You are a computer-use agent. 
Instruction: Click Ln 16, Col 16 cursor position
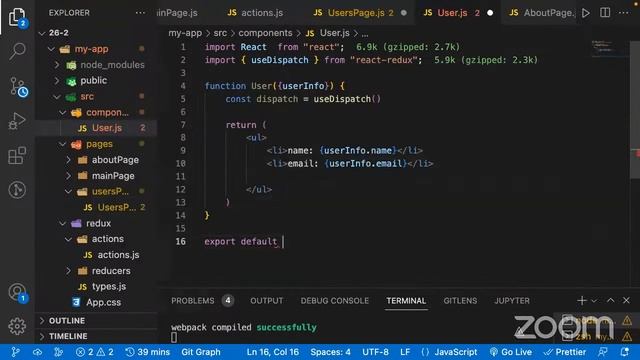click(273, 352)
